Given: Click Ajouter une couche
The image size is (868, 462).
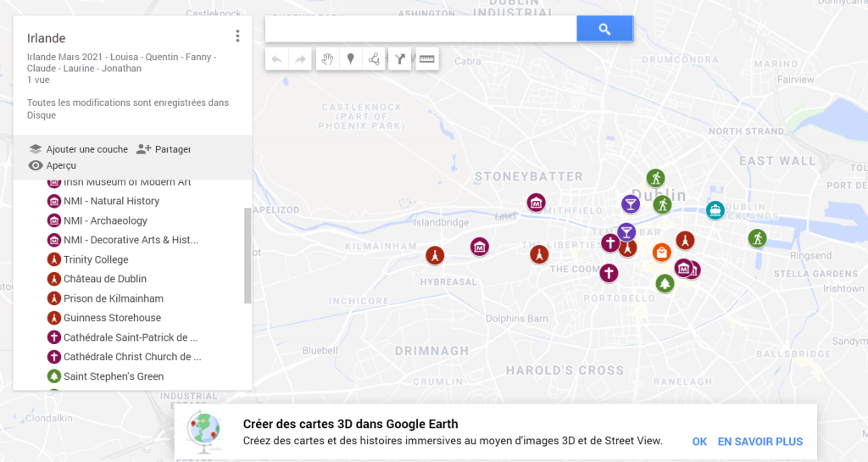Looking at the screenshot, I should pos(78,149).
